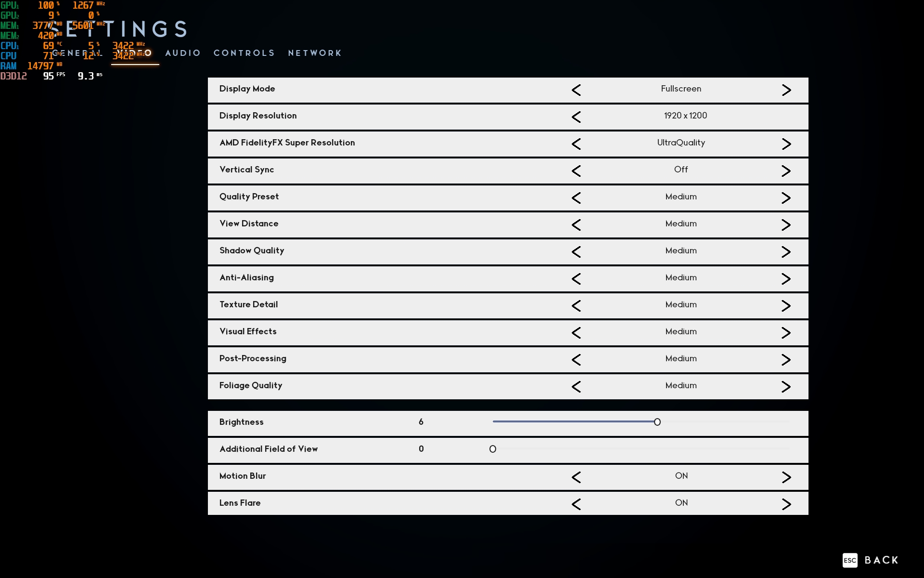Viewport: 924px width, 578px height.
Task: Toggle Motion Blur with right arrow
Action: 786,477
